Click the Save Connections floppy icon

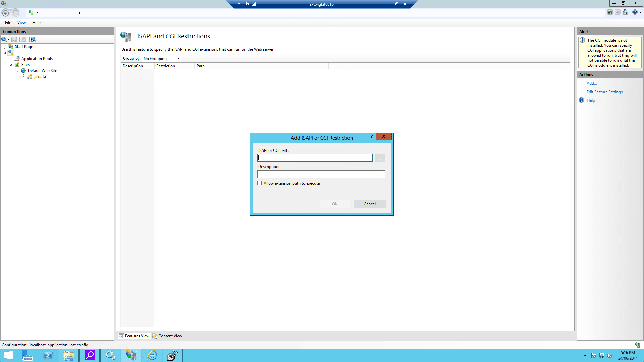coord(14,39)
